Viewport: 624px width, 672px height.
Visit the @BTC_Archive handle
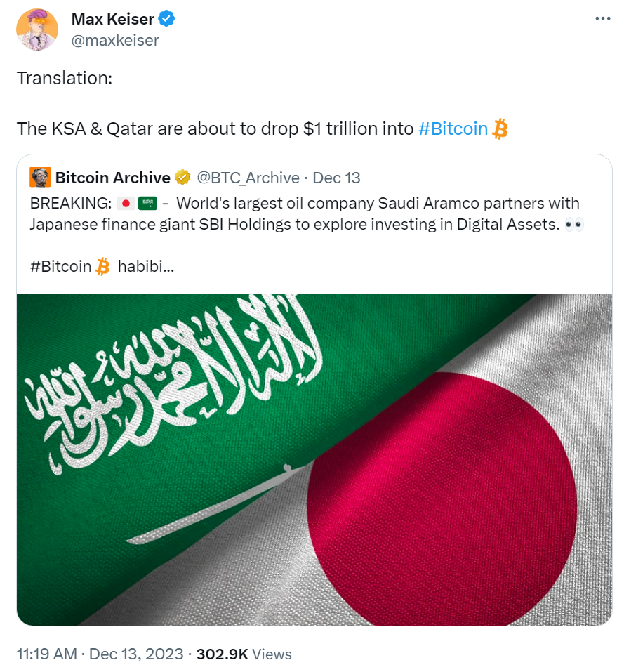(x=247, y=178)
